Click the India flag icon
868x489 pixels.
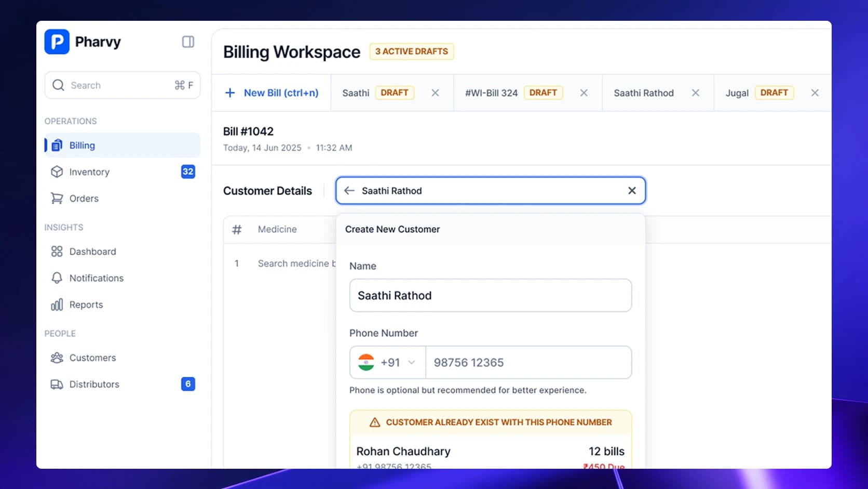click(x=366, y=363)
